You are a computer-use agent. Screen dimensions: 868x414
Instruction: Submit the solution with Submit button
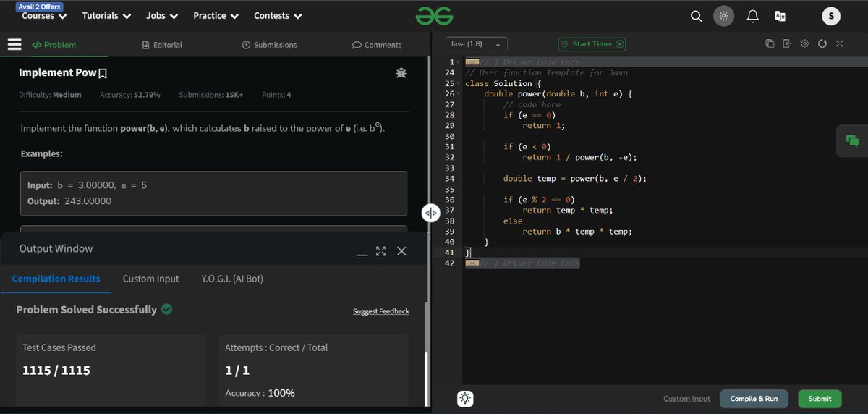point(820,399)
